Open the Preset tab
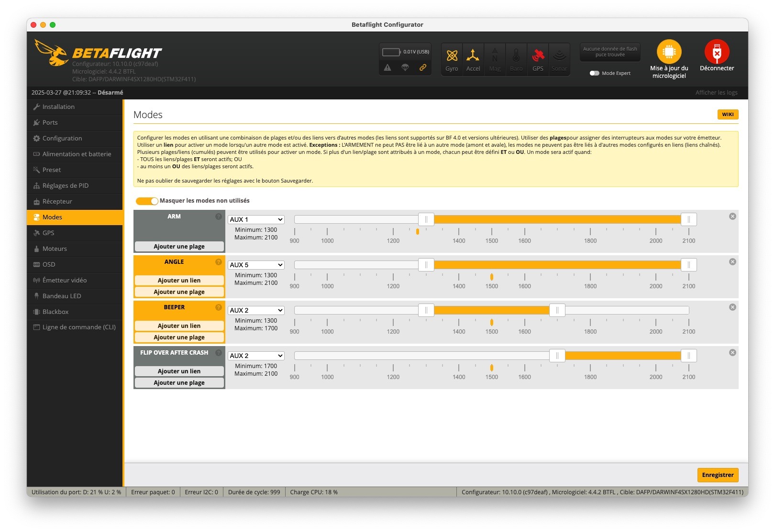The image size is (775, 532). (75, 170)
